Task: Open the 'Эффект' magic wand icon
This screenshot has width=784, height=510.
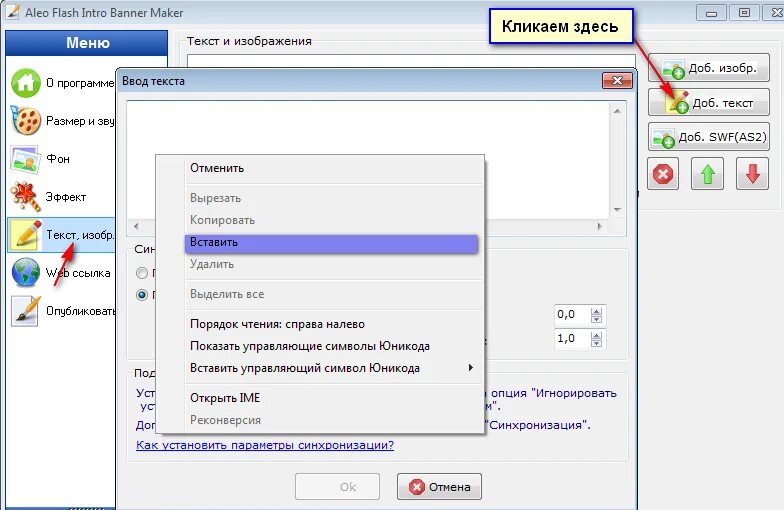Action: point(26,196)
